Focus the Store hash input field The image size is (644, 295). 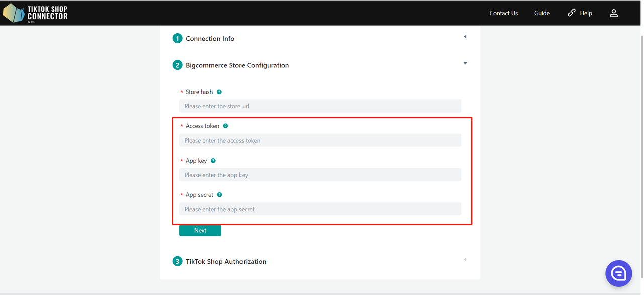pyautogui.click(x=320, y=106)
